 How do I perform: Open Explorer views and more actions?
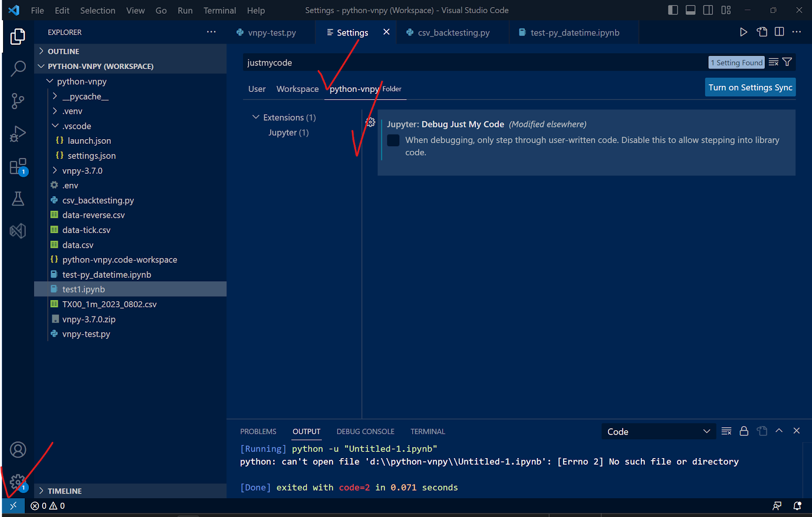pos(211,32)
